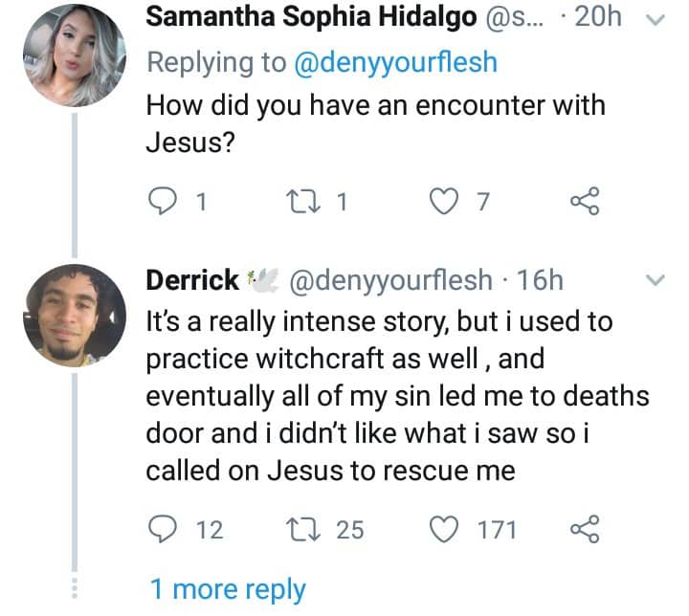Expand the 1 more reply link
Viewport: 689px width, 616px height.
tap(228, 590)
